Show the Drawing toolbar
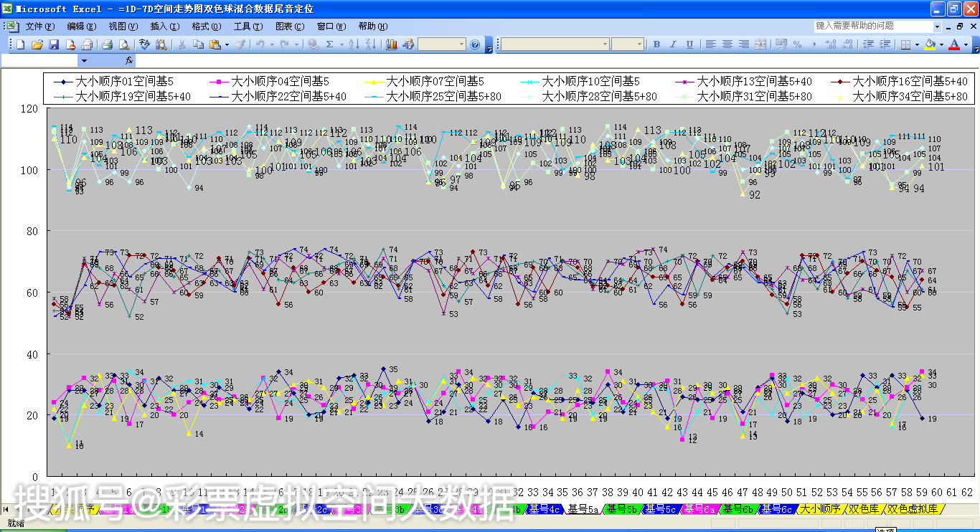This screenshot has width=980, height=532. tap(407, 44)
